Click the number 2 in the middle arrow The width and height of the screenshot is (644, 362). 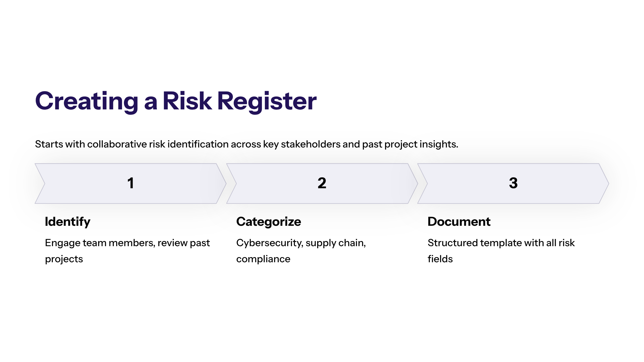click(x=322, y=183)
